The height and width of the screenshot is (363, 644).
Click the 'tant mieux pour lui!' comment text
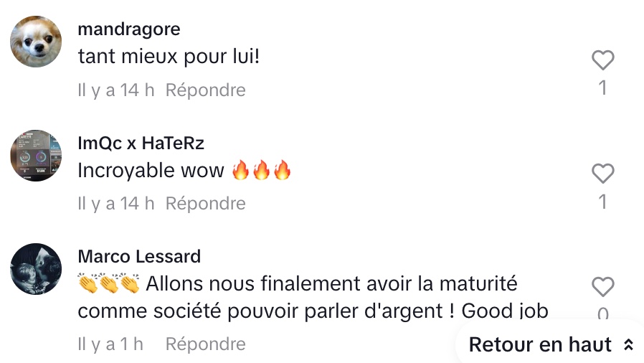click(x=169, y=56)
